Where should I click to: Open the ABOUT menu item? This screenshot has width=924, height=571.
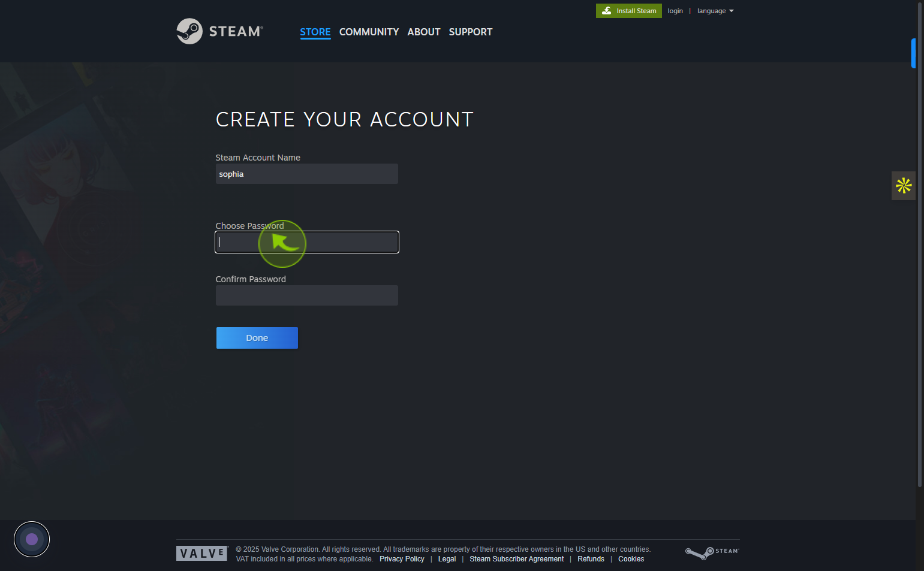coord(424,32)
